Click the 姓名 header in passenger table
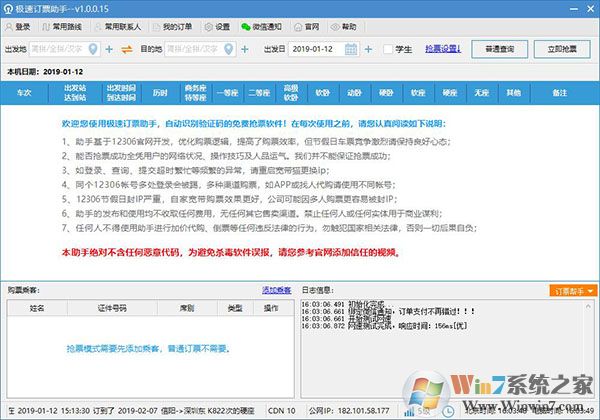The image size is (600, 420). (37, 308)
